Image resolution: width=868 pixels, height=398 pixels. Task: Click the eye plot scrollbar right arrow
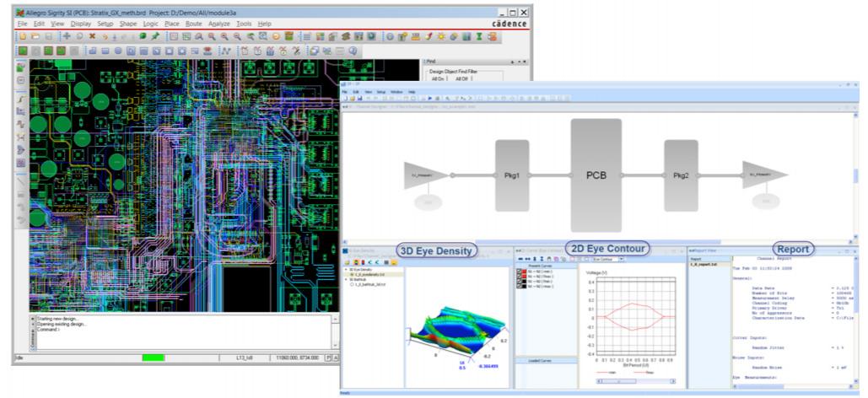pos(673,381)
